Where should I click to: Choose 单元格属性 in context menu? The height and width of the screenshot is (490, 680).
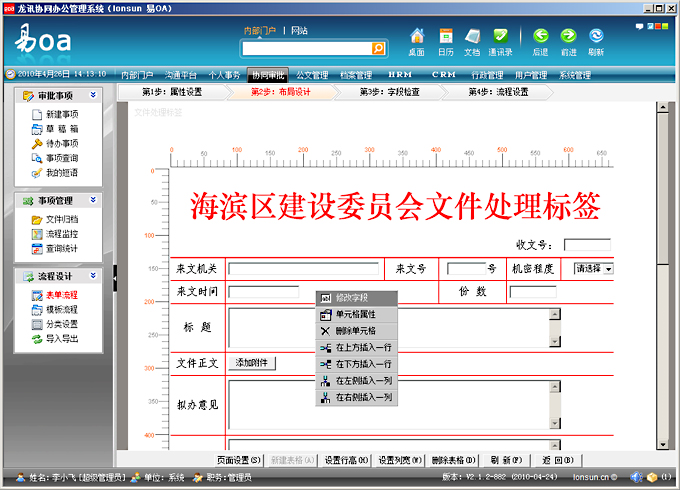click(x=356, y=315)
